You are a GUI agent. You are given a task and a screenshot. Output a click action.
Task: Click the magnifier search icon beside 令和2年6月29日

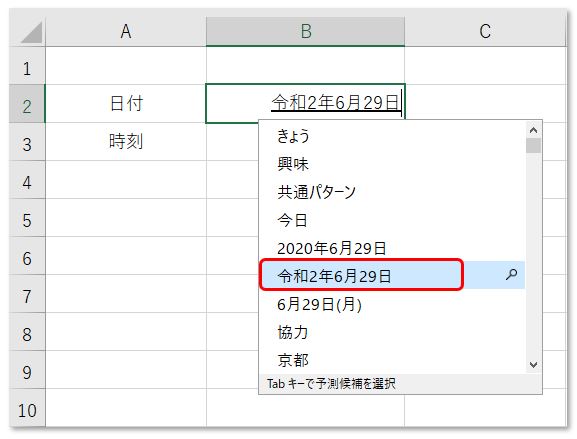(x=511, y=275)
